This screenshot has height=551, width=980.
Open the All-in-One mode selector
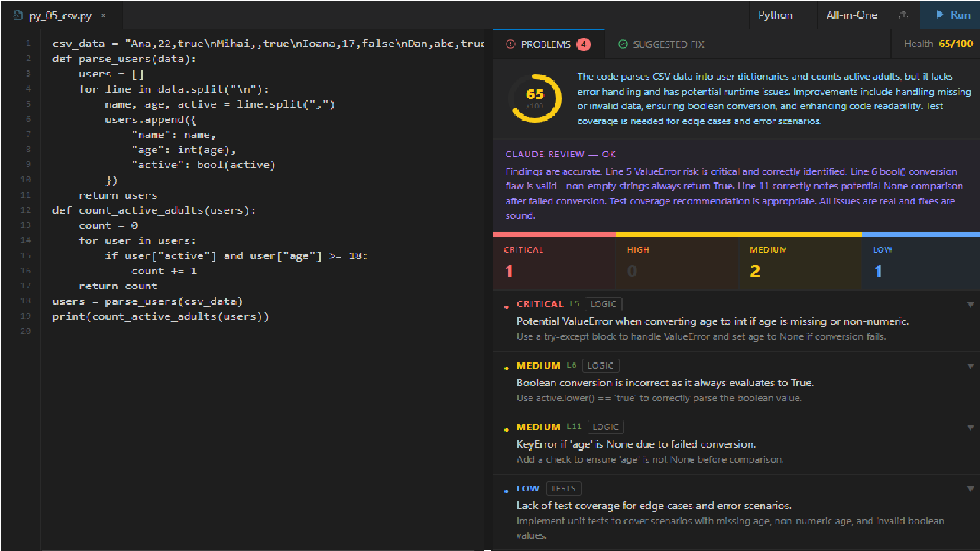point(852,14)
